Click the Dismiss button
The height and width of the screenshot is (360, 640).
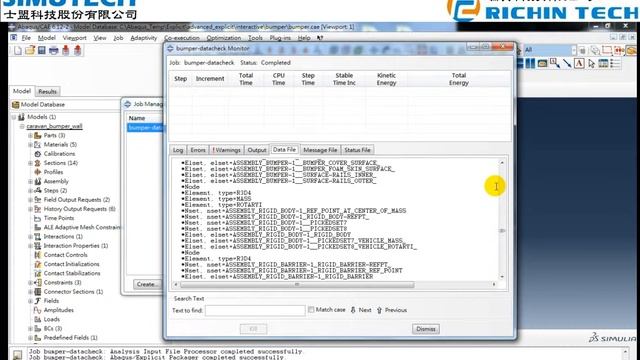(x=426, y=329)
